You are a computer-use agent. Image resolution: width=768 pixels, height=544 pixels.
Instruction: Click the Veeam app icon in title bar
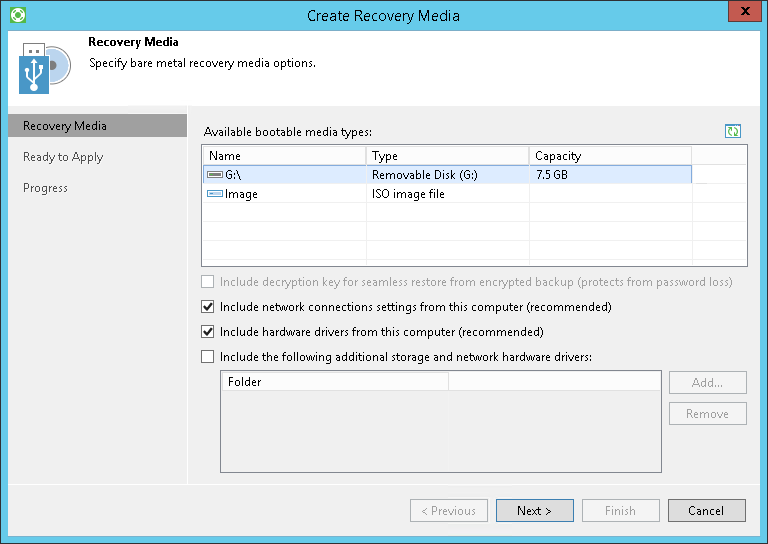[15, 15]
